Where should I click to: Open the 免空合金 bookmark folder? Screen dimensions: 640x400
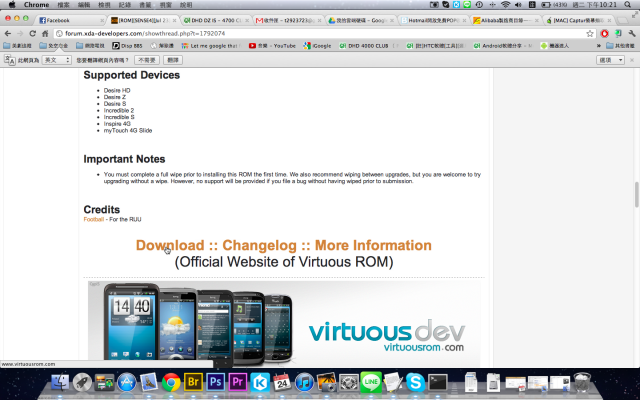53,46
